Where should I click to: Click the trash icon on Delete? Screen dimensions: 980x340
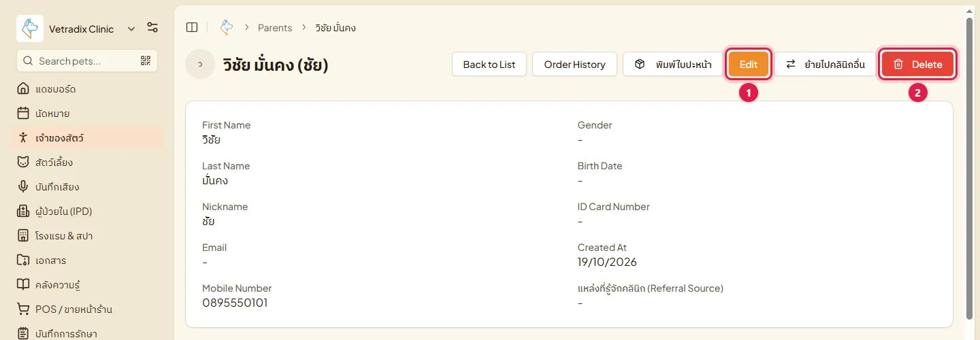tap(898, 64)
